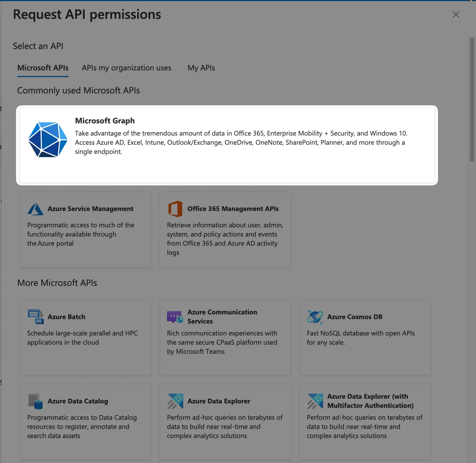This screenshot has height=463, width=476.
Task: Close the Request API permissions dialog
Action: pyautogui.click(x=456, y=15)
